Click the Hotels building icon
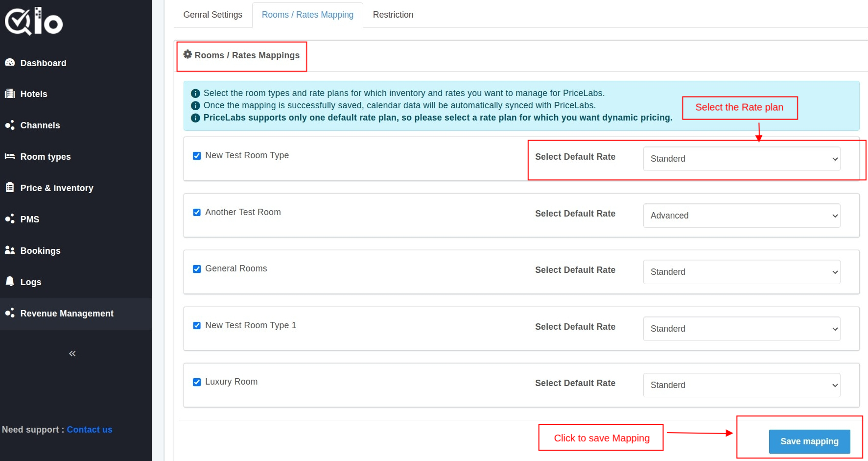 10,94
